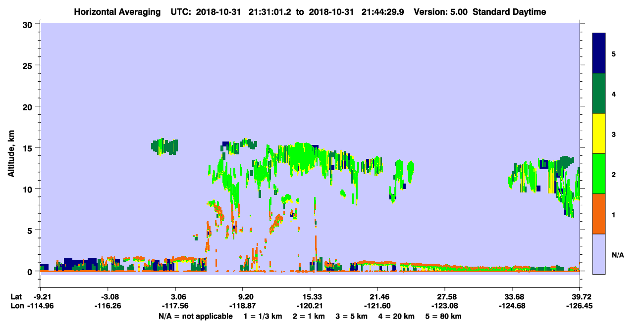Click the 'Lat' axis row label
The height and width of the screenshot is (330, 644).
click(16, 297)
